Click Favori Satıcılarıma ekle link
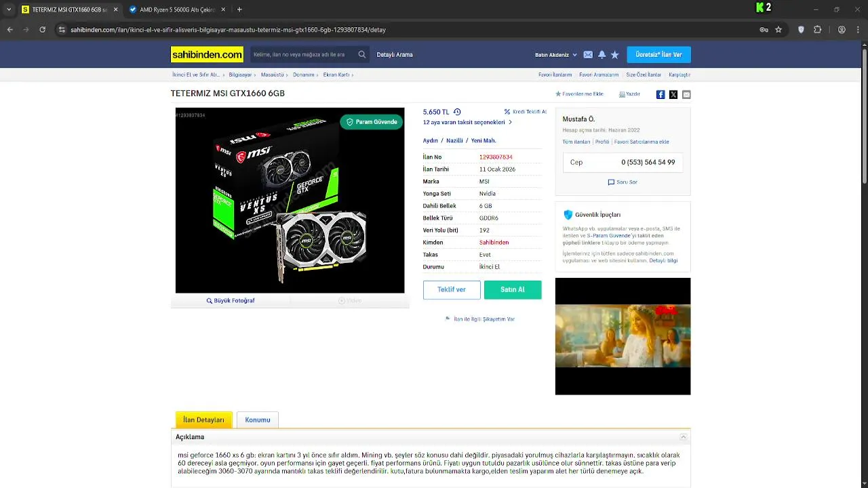Viewport: 868px width, 488px height. [642, 142]
